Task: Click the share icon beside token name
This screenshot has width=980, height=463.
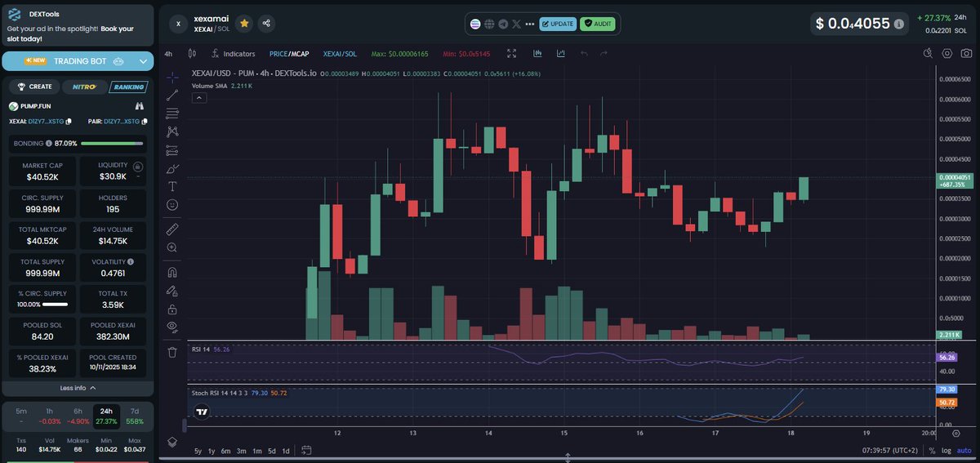Action: pos(266,24)
